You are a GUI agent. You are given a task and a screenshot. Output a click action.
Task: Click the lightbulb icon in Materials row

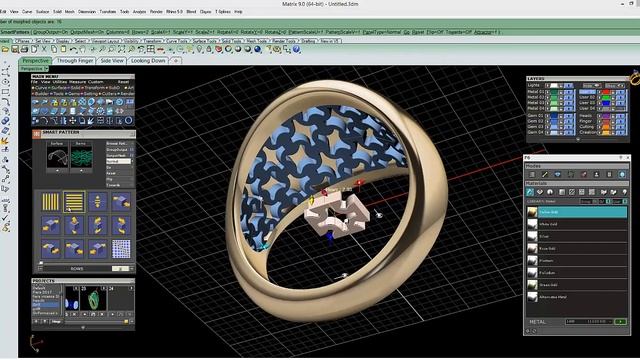point(624,192)
